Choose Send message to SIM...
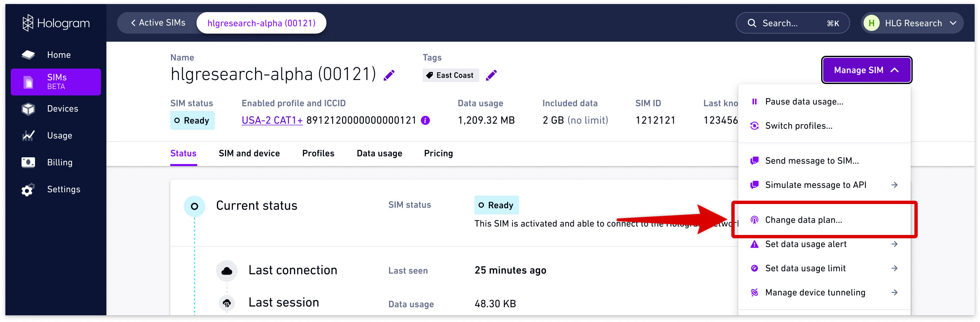Image resolution: width=980 pixels, height=322 pixels. (x=824, y=161)
